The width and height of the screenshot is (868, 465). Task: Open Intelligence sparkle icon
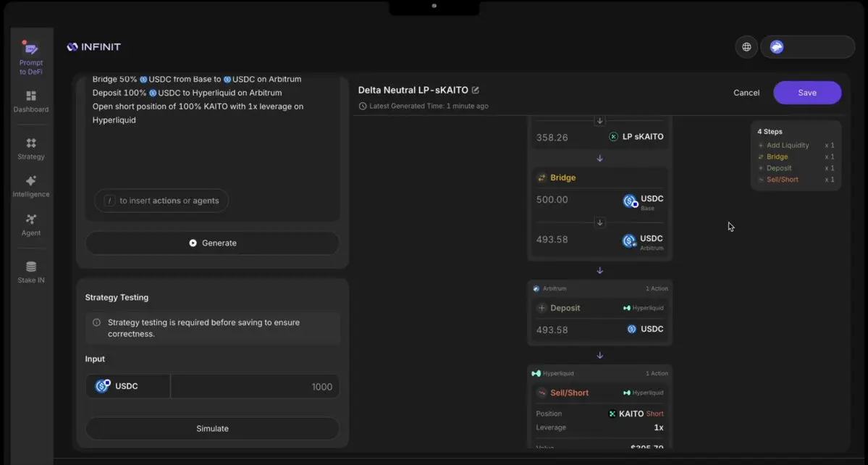(31, 181)
